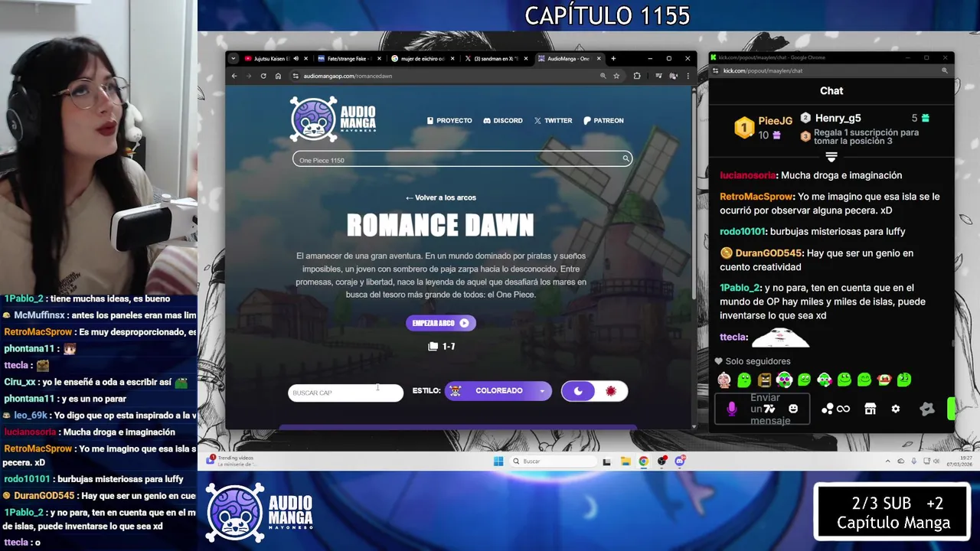Insert the green headphones emote with purple eyes
The height and width of the screenshot is (551, 980).
pyautogui.click(x=784, y=380)
